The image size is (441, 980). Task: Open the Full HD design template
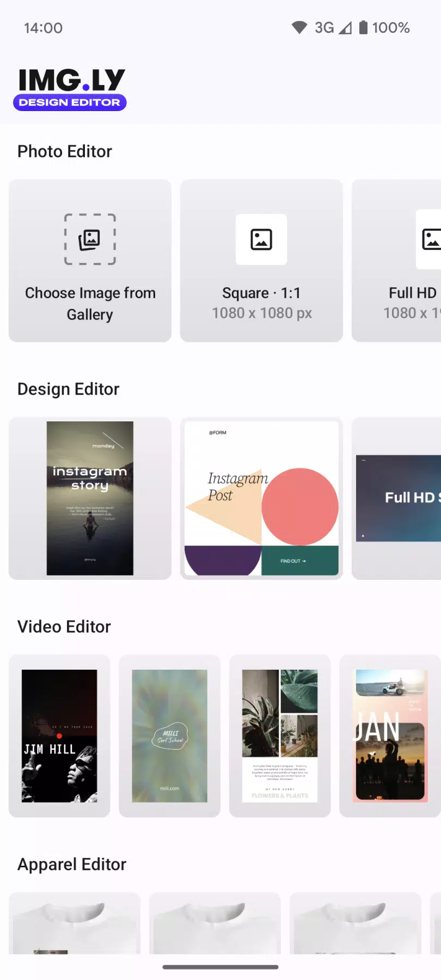pyautogui.click(x=396, y=498)
